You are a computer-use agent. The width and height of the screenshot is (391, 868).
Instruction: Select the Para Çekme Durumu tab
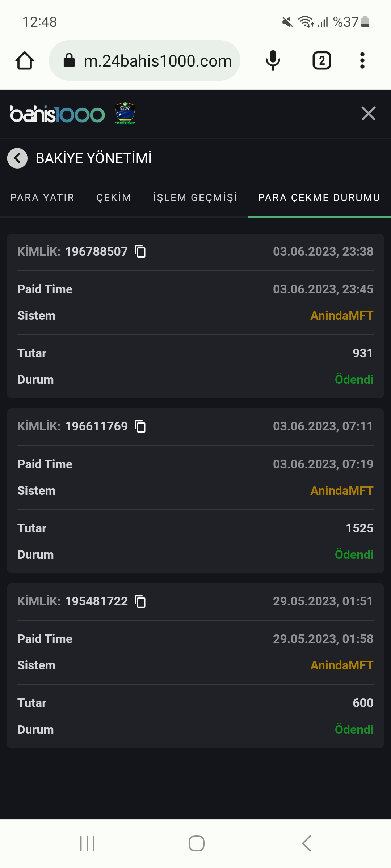[x=319, y=197]
